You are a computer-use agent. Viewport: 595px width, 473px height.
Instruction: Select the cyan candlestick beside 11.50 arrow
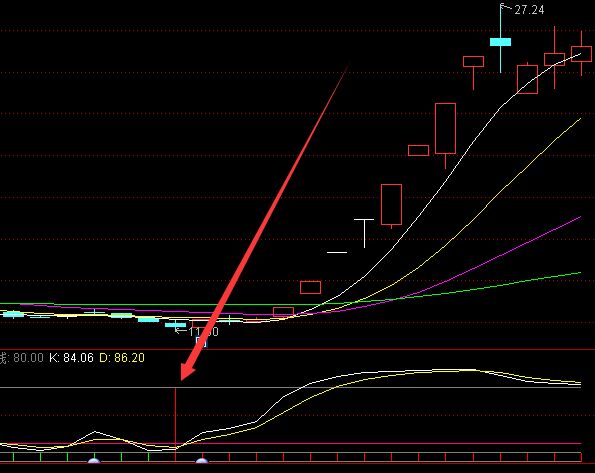coord(175,325)
